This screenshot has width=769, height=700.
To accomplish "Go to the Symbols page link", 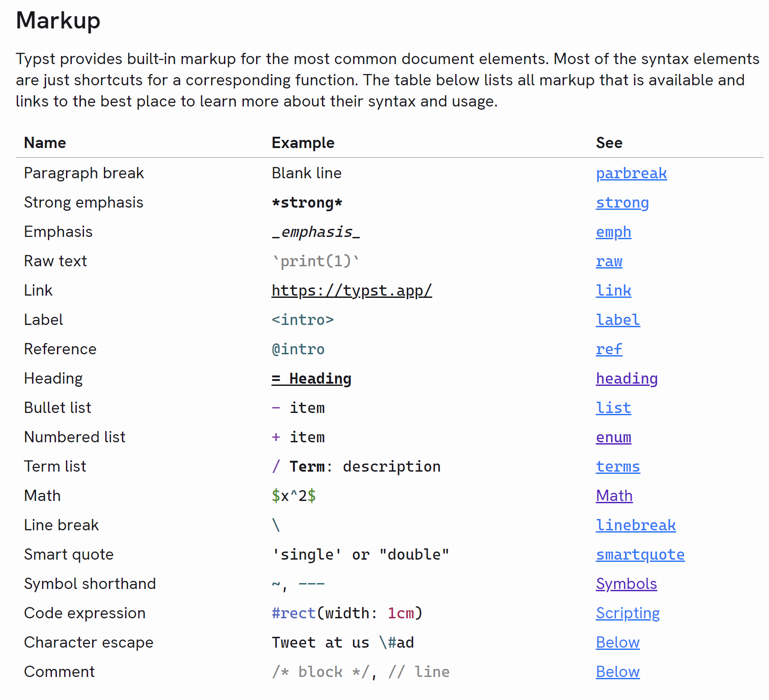I will (626, 584).
